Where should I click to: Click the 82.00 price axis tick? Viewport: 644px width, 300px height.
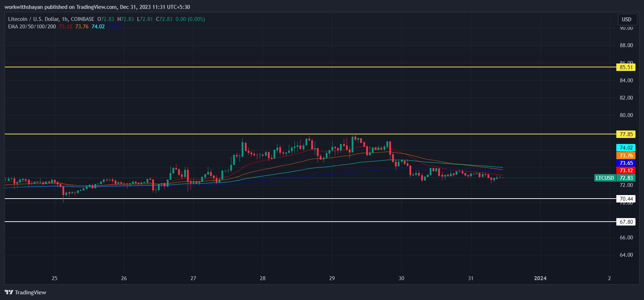tap(626, 98)
